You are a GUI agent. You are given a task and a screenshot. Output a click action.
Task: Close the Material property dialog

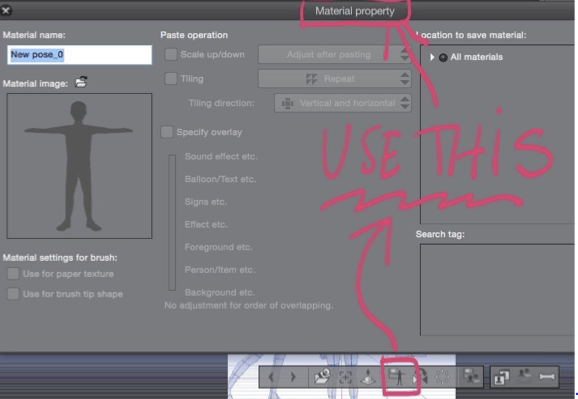(x=6, y=10)
